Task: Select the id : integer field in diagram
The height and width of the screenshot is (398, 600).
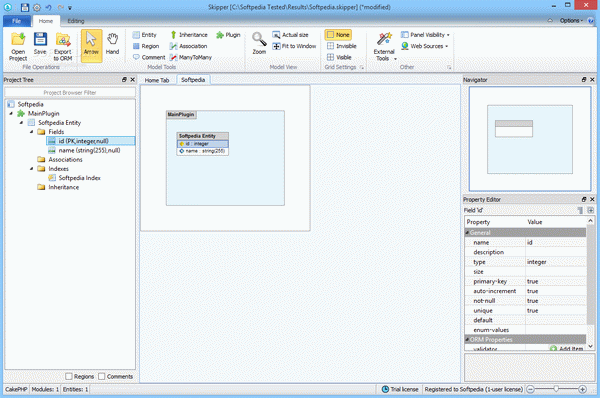Action: [x=203, y=144]
